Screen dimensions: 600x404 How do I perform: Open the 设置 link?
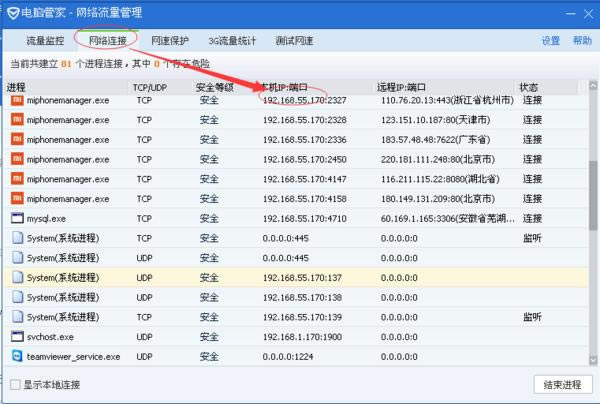pyautogui.click(x=550, y=41)
